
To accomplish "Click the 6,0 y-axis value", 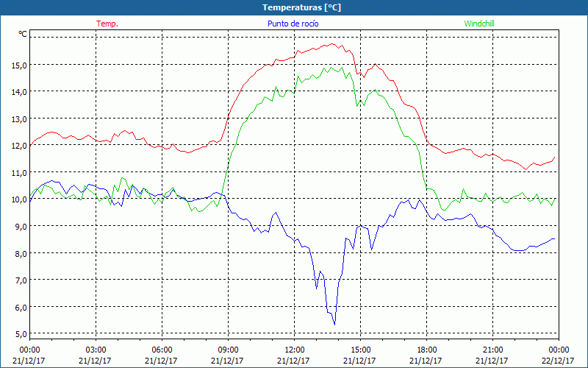I will point(21,307).
